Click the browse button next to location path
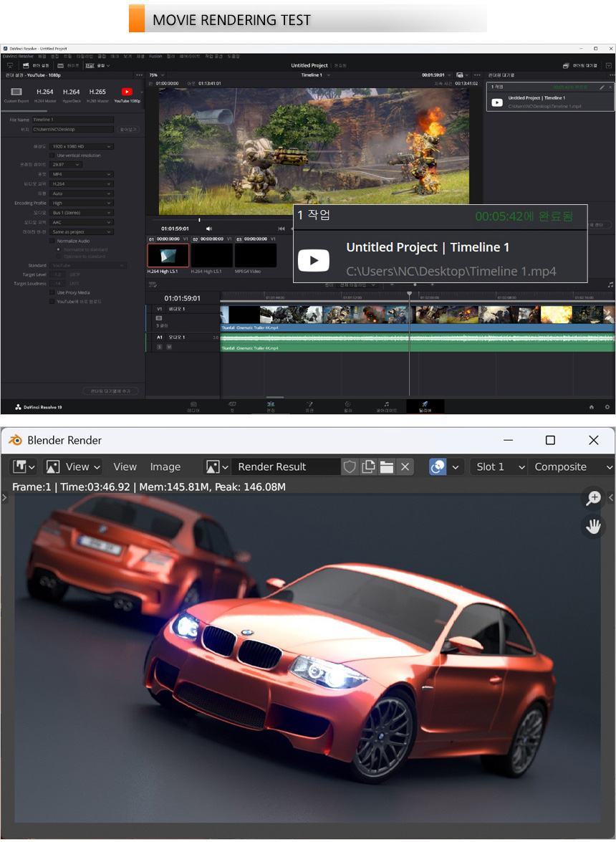The width and height of the screenshot is (616, 842). coord(128,130)
